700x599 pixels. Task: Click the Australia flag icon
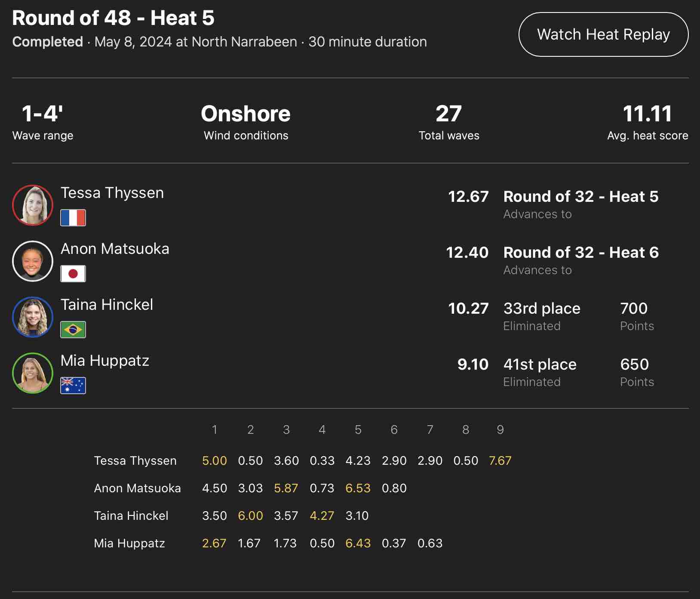[73, 386]
